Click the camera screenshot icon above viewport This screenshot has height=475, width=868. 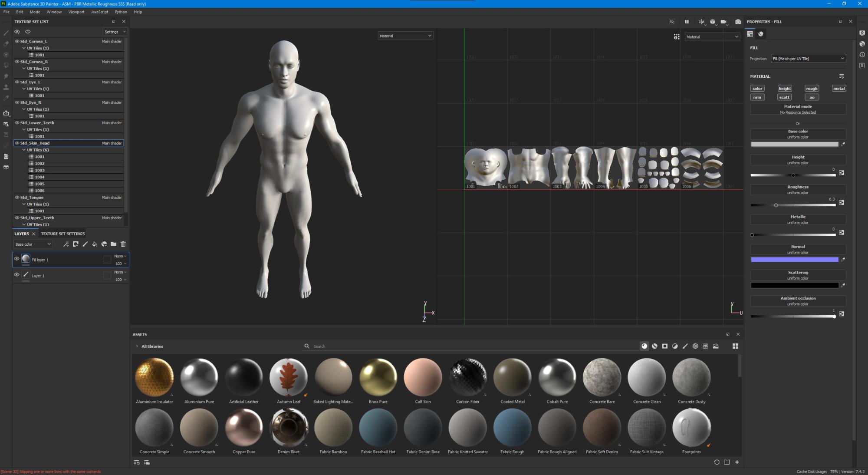click(738, 22)
